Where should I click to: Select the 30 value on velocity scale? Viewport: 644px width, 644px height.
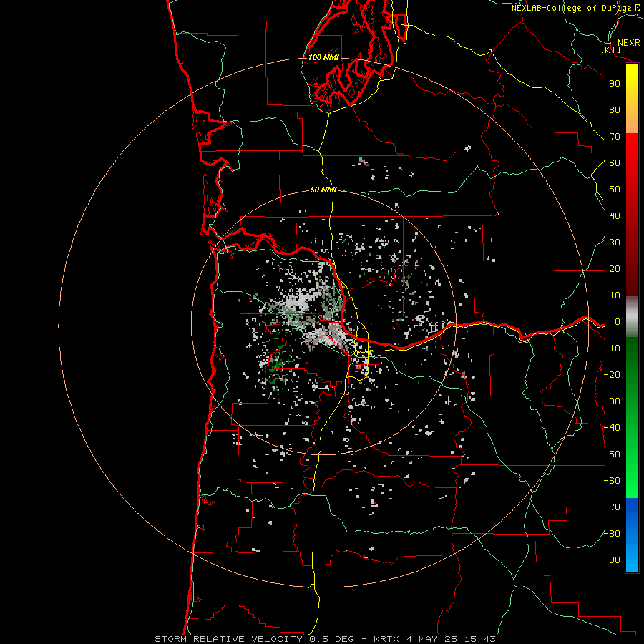[615, 243]
